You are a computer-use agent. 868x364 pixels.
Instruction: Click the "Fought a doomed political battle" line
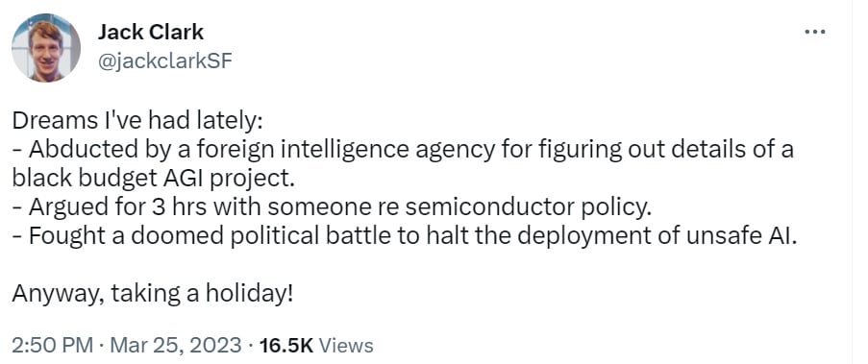(x=407, y=236)
